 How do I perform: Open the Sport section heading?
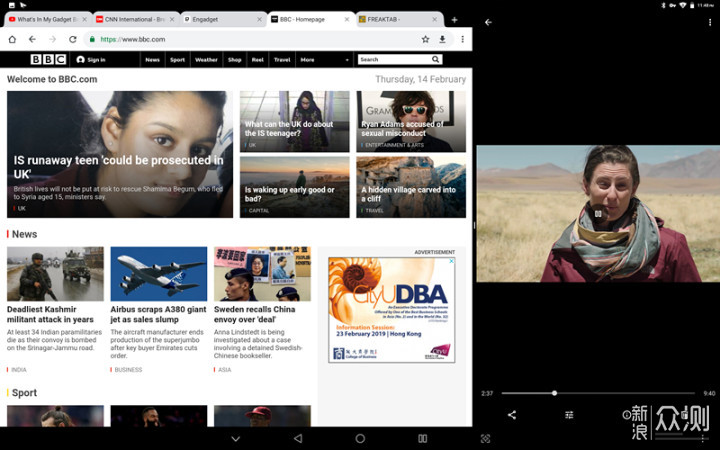pyautogui.click(x=24, y=393)
